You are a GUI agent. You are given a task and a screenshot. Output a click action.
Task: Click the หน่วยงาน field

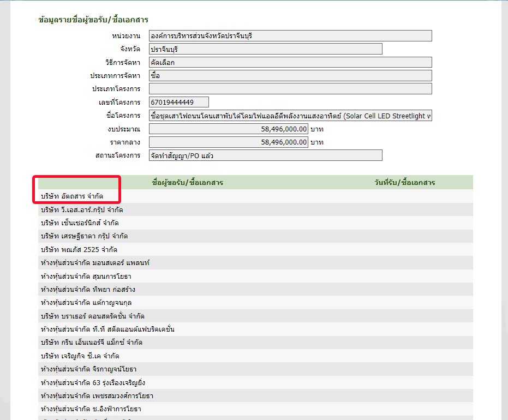point(290,36)
